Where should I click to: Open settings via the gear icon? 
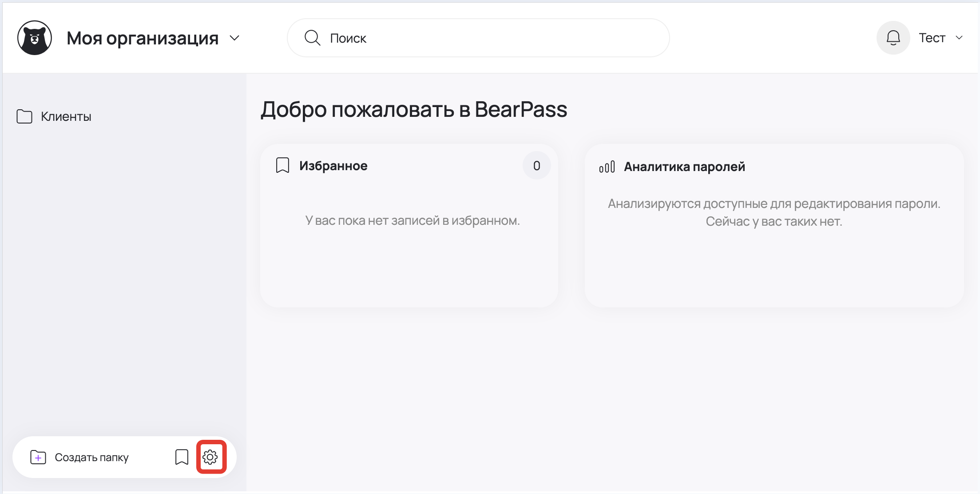tap(210, 457)
